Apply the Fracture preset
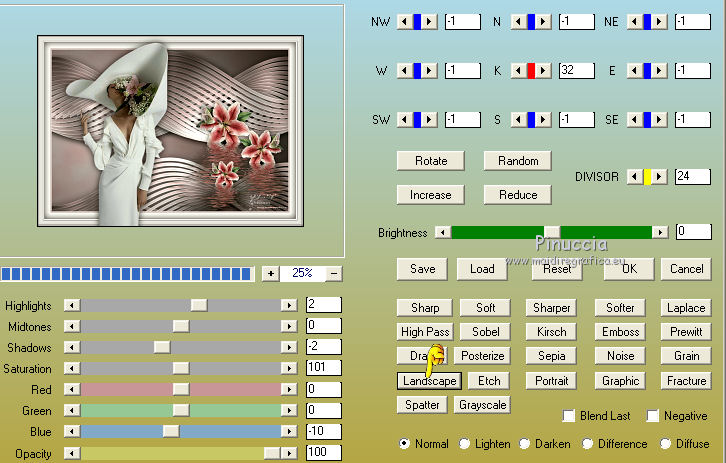726x463 pixels. pos(686,381)
